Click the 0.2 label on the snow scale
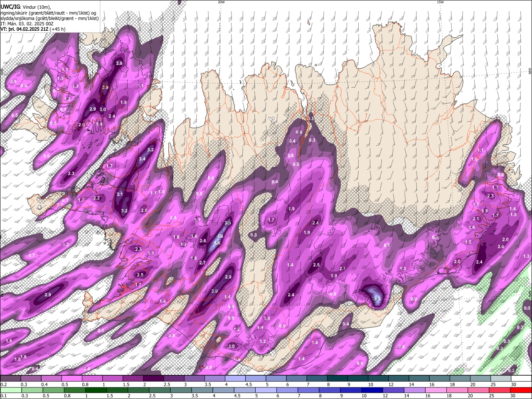The height and width of the screenshot is (399, 532). pyautogui.click(x=3, y=384)
